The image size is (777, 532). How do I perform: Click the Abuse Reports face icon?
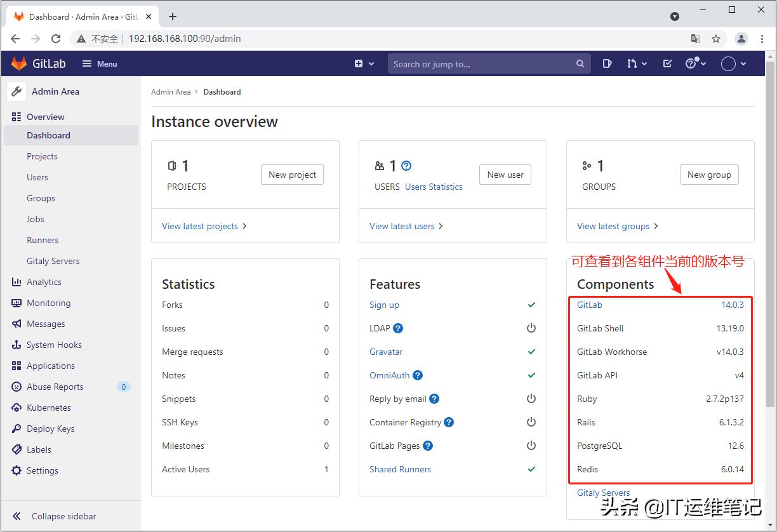[x=17, y=387]
